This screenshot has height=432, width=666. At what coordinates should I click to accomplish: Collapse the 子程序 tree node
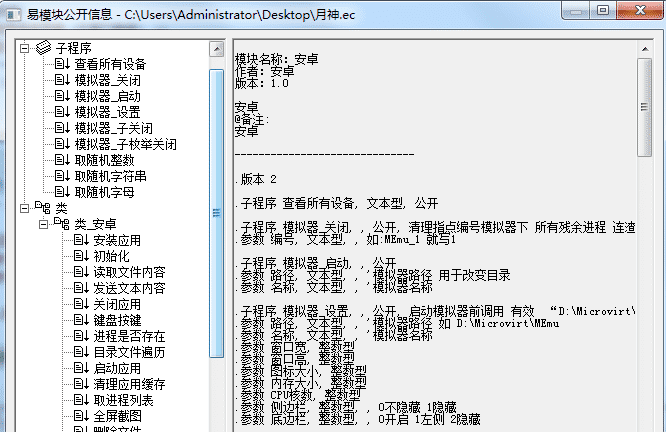click(x=25, y=48)
